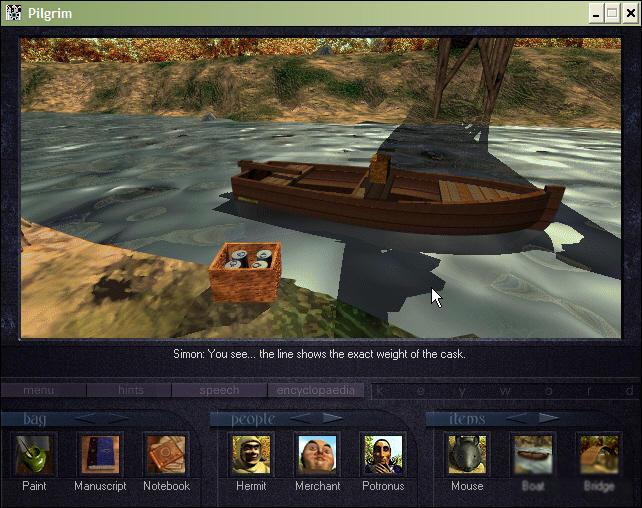Show previous items with left arrow

coord(518,418)
